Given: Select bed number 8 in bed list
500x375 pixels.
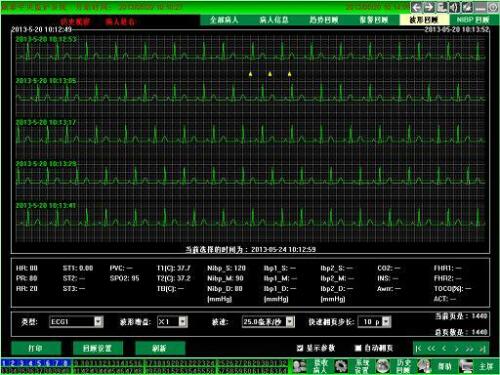Looking at the screenshot, I should pyautogui.click(x=65, y=363).
